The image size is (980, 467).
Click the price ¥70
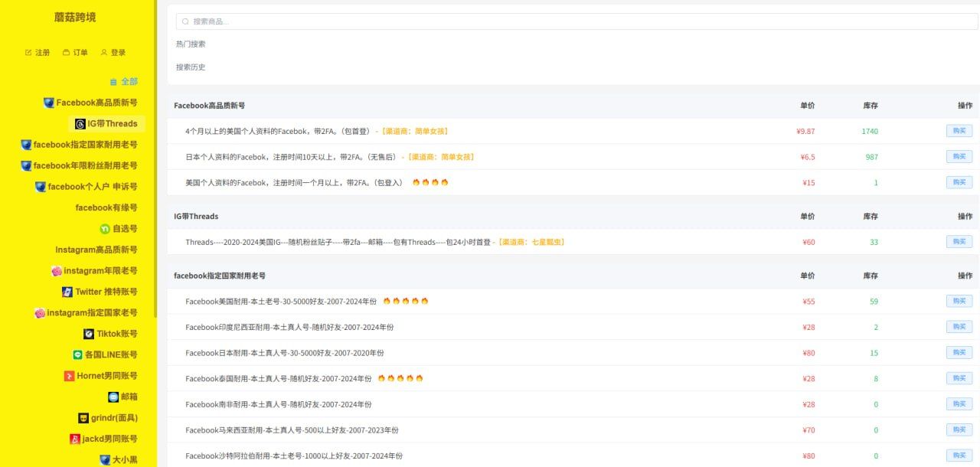(x=808, y=430)
